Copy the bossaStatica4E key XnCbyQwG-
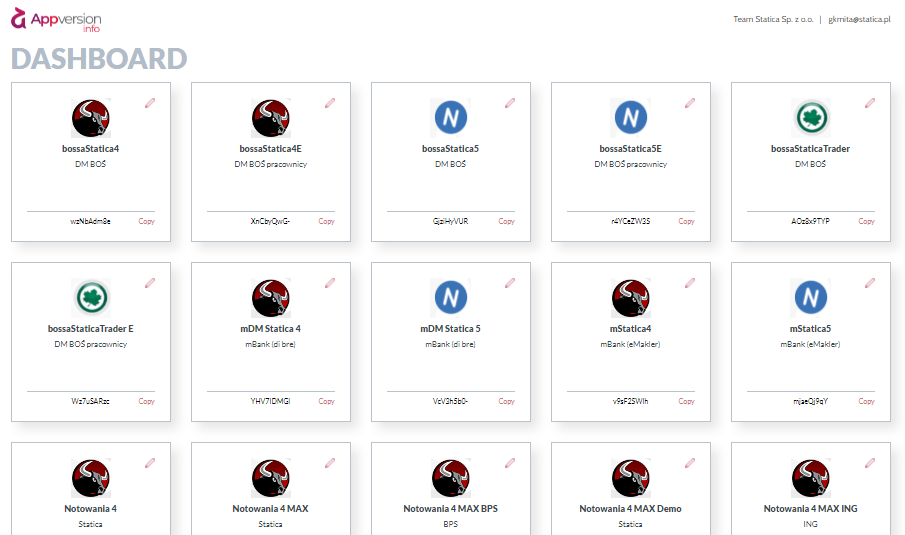Image resolution: width=905 pixels, height=535 pixels. tap(327, 221)
